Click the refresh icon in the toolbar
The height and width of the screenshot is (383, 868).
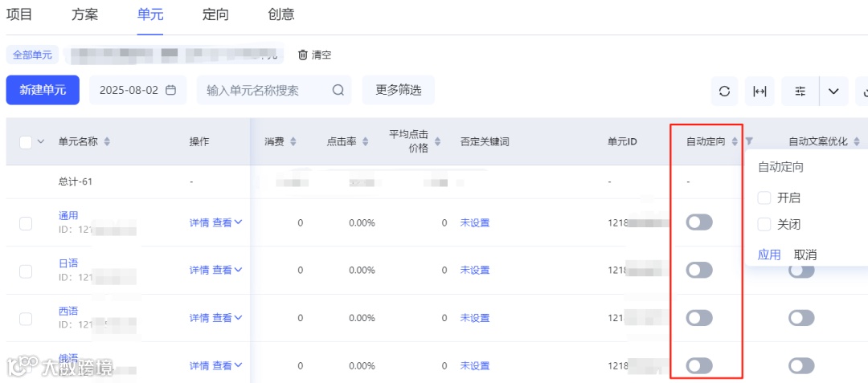724,91
